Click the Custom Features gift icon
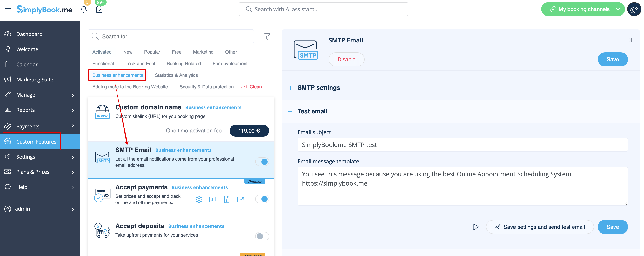This screenshot has width=644, height=256. click(x=8, y=142)
